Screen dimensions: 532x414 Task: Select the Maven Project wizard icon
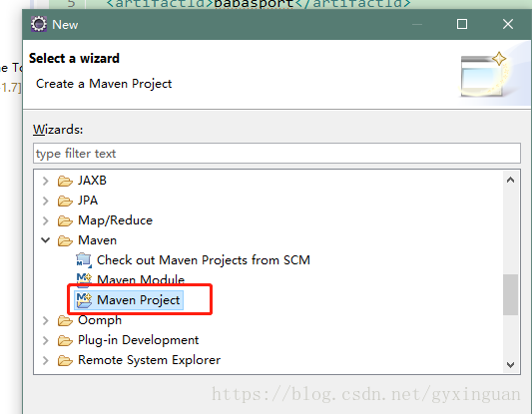[x=84, y=300]
